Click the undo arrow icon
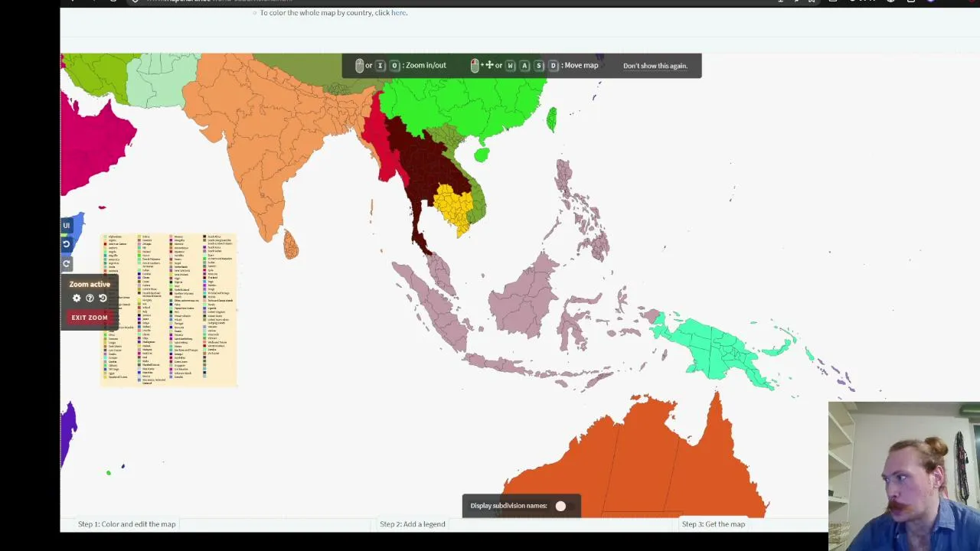This screenshot has width=980, height=551. (x=67, y=244)
